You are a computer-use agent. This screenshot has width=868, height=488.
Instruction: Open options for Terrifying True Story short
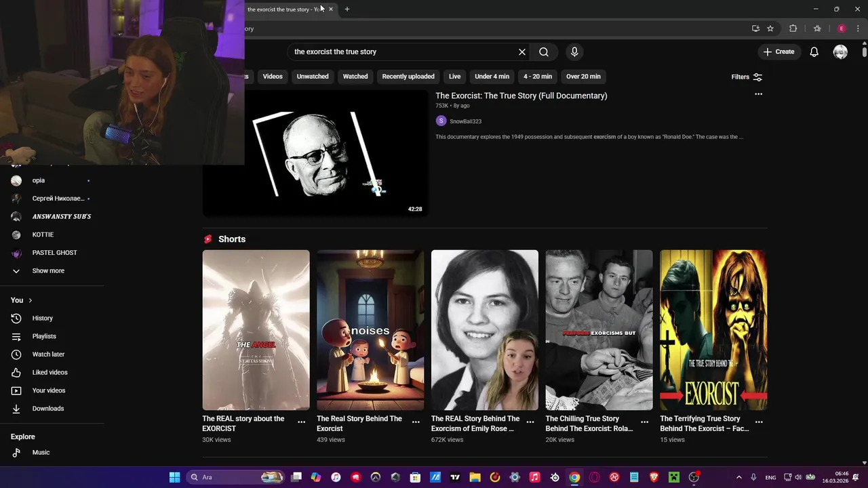[759, 422]
